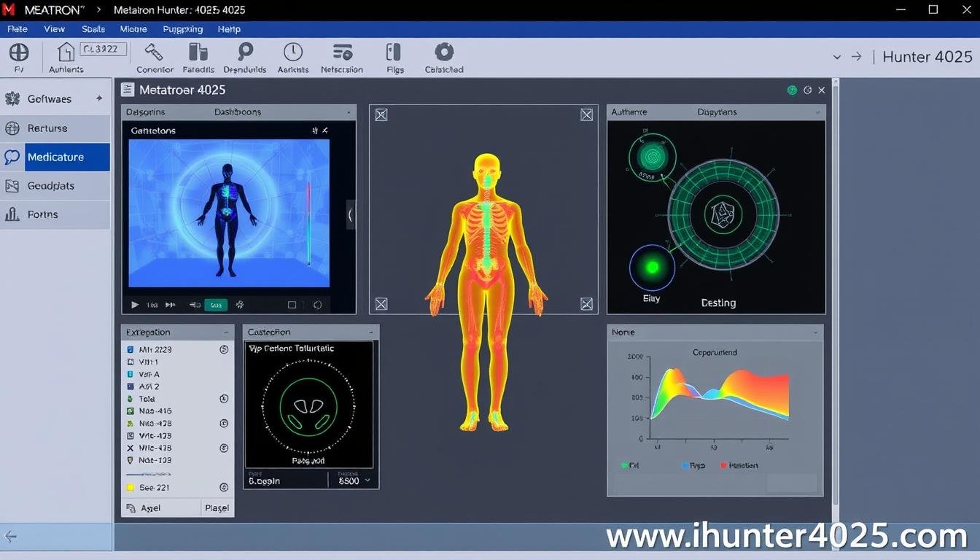Enable the circle toggle next to See 221
The width and height of the screenshot is (980, 560).
[x=224, y=487]
